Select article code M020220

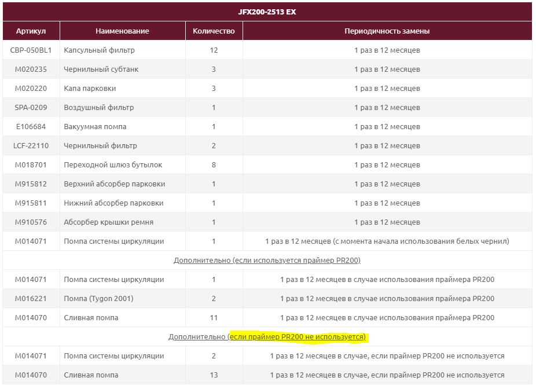(31, 89)
